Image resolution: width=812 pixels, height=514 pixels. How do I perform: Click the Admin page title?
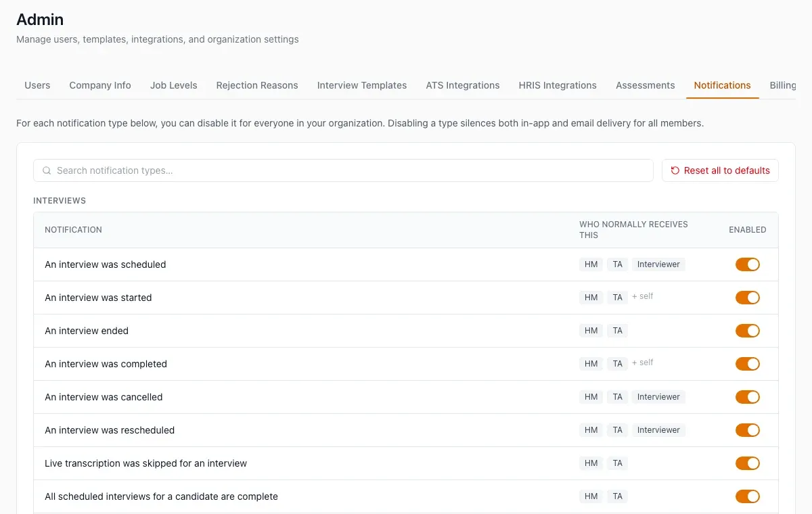click(x=40, y=20)
